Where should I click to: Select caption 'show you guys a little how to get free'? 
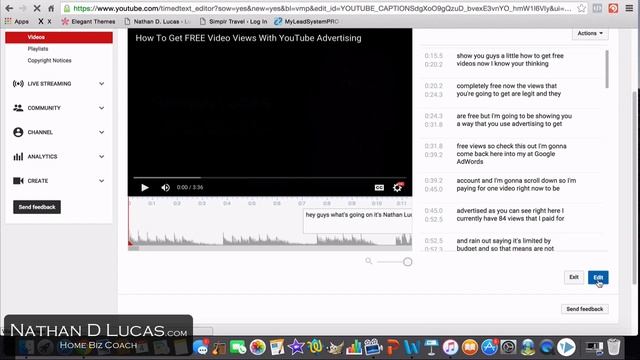[x=510, y=60]
